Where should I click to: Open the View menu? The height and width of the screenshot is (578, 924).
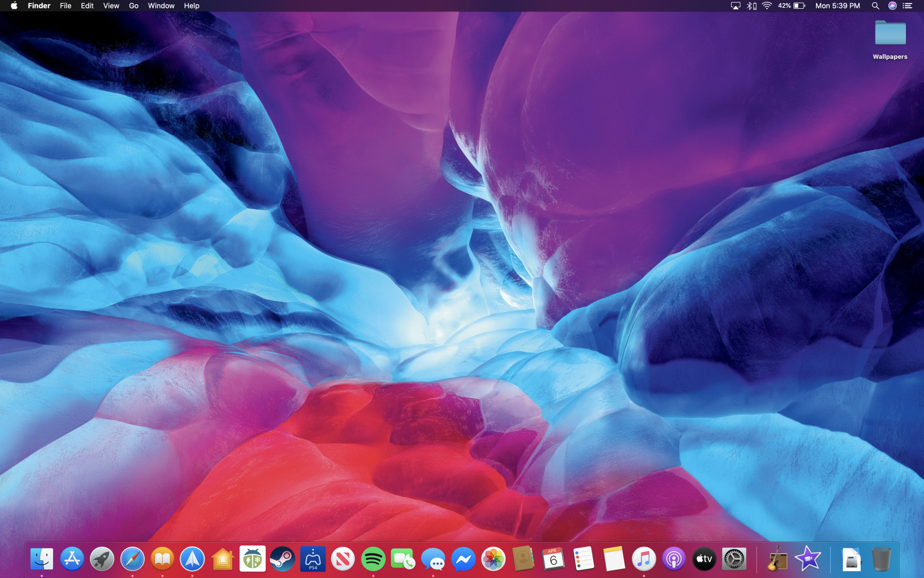[x=111, y=6]
